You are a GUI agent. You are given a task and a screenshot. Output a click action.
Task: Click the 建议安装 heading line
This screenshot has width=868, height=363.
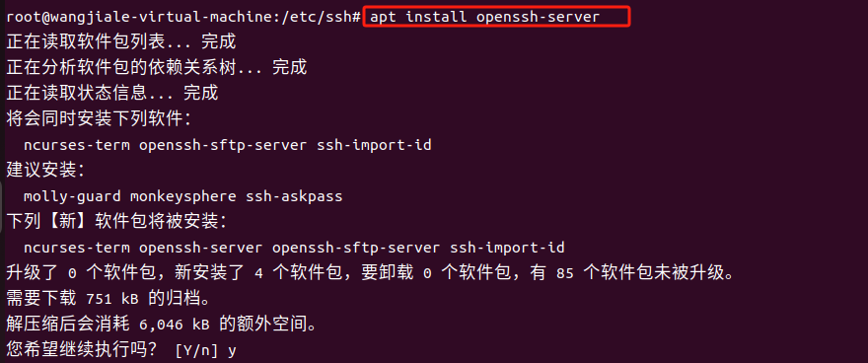pyautogui.click(x=46, y=171)
